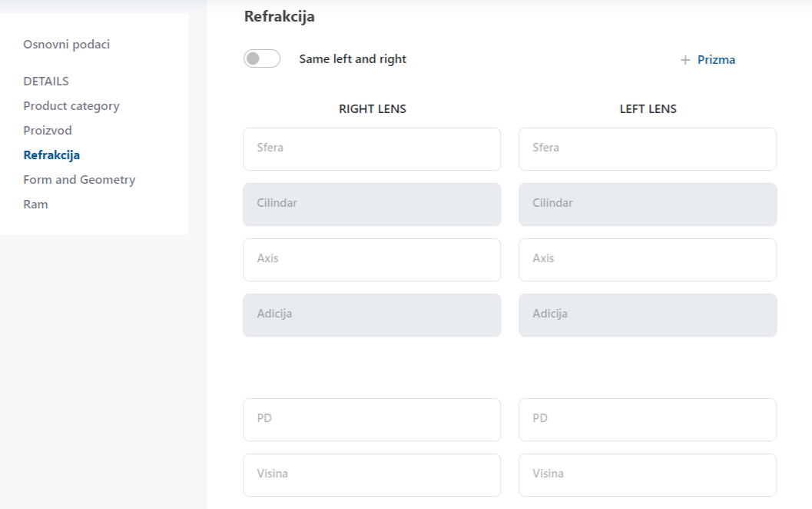This screenshot has height=509, width=812.
Task: Click the left lens Adicija field
Action: coord(648,315)
